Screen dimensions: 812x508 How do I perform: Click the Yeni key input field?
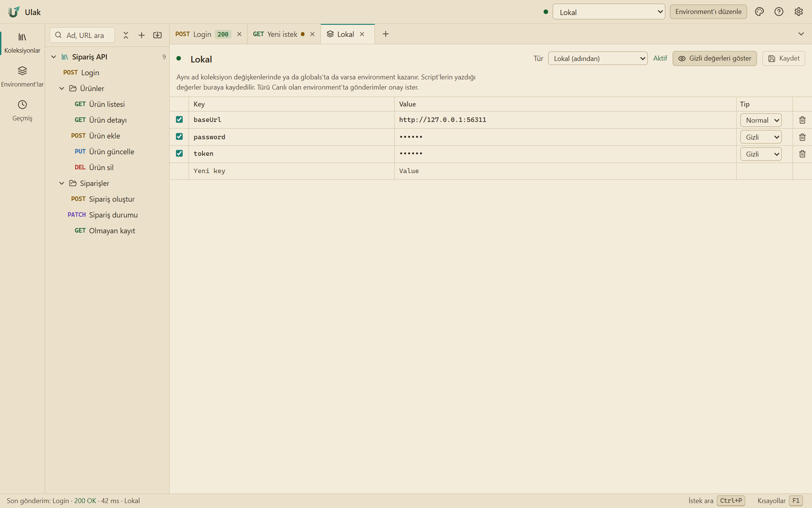(291, 171)
